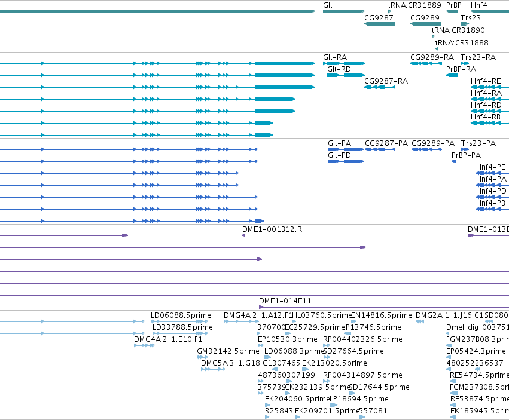The width and height of the screenshot is (509, 420).
Task: Click the Glt-PA protein label
Action: (x=339, y=143)
